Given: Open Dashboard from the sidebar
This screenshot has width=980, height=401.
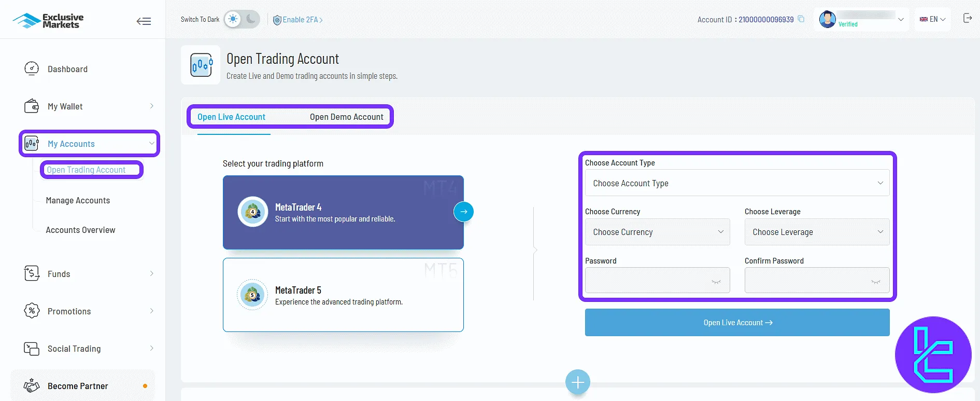Looking at the screenshot, I should pyautogui.click(x=67, y=69).
